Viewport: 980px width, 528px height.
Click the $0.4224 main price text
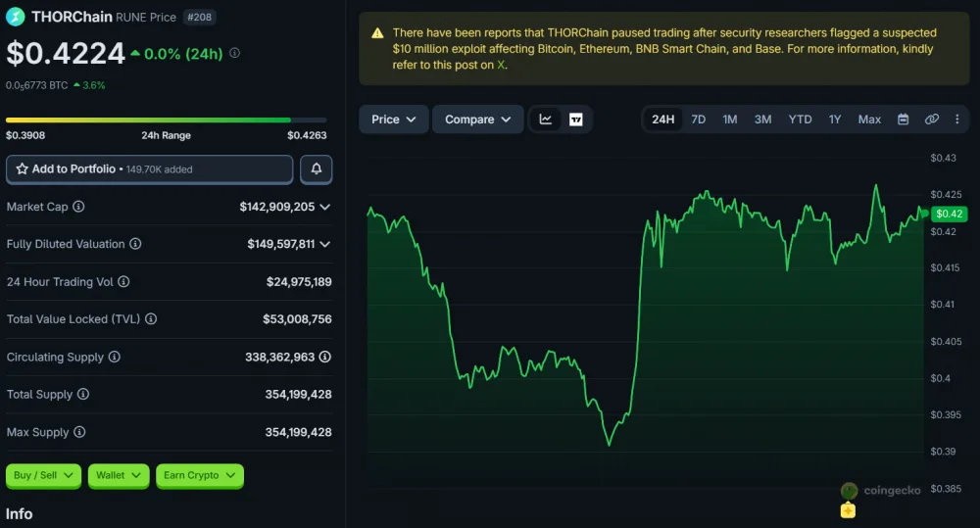[66, 53]
